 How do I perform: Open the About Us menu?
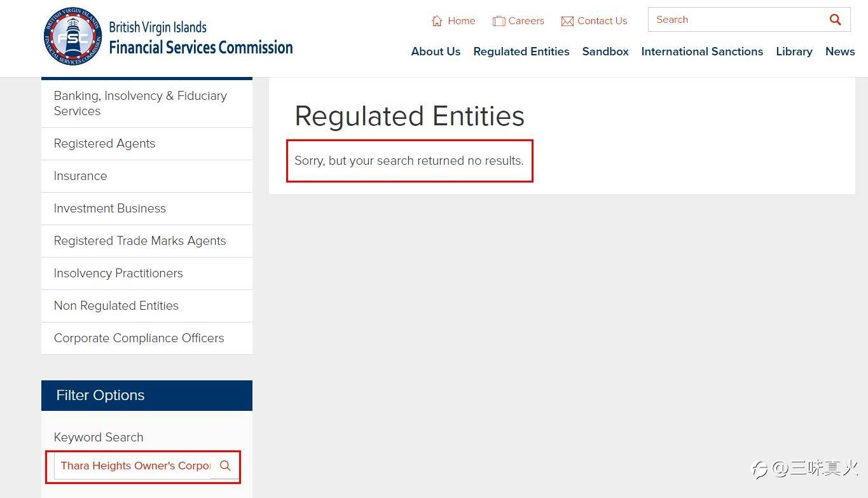(436, 52)
